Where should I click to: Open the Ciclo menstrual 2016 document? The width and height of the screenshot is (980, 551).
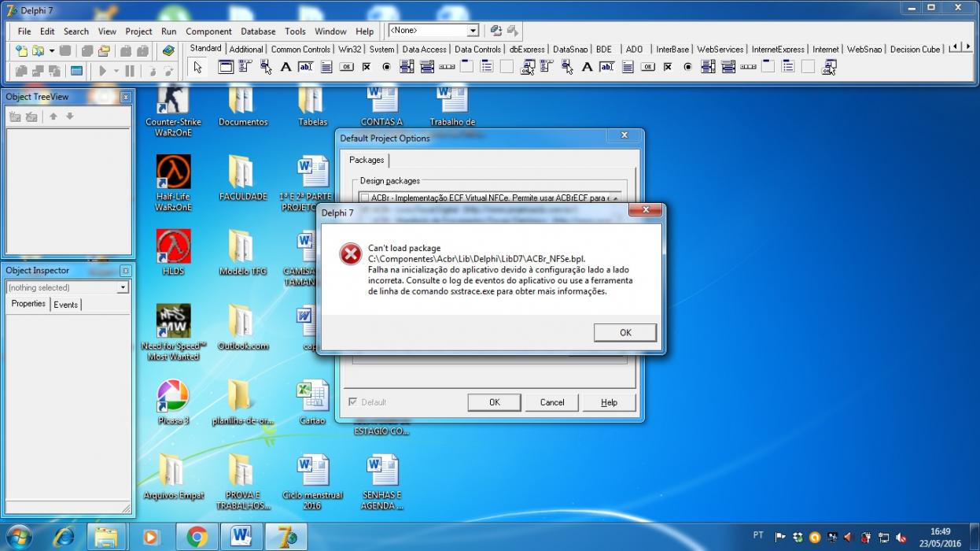click(x=312, y=482)
